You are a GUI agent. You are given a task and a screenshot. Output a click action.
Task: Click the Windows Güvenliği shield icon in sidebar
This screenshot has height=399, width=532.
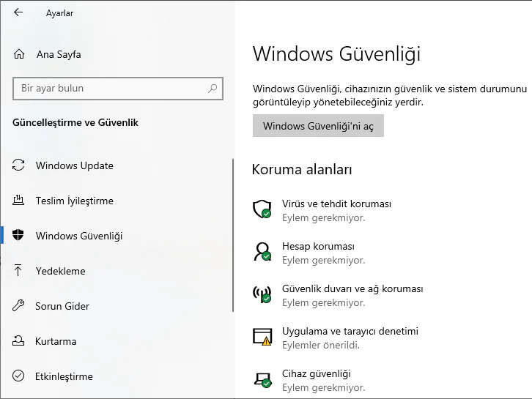(18, 235)
